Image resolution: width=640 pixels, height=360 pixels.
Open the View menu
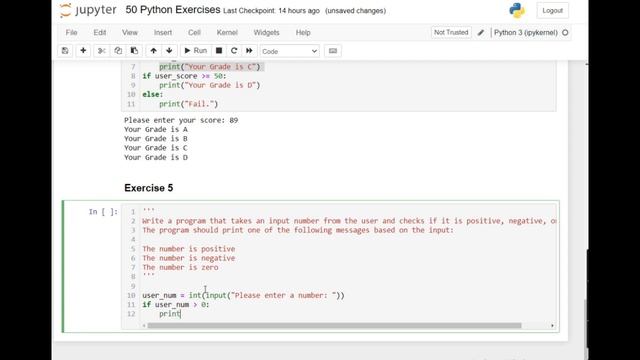[130, 33]
